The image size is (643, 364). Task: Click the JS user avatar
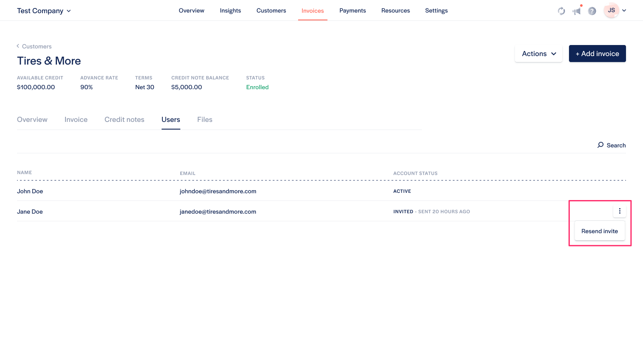(x=611, y=11)
